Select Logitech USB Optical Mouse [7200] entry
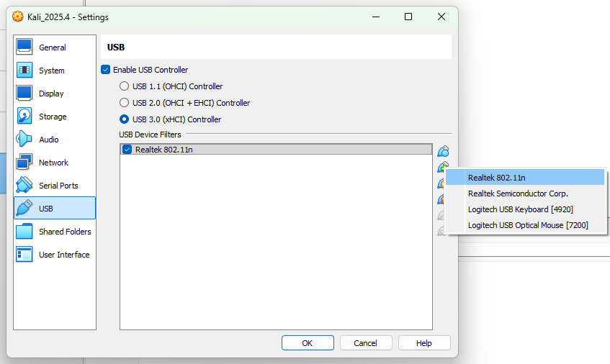 pos(527,225)
